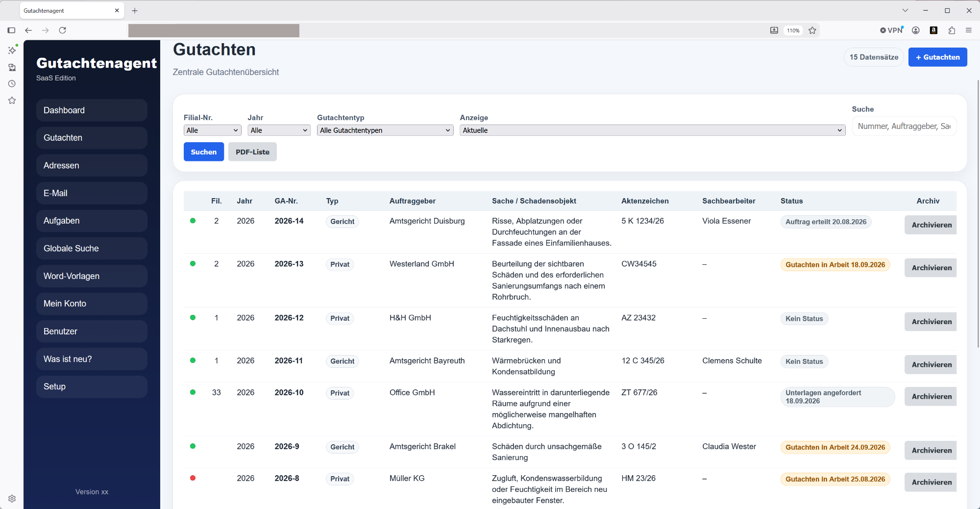Reload the page with the refresh icon

pos(63,30)
